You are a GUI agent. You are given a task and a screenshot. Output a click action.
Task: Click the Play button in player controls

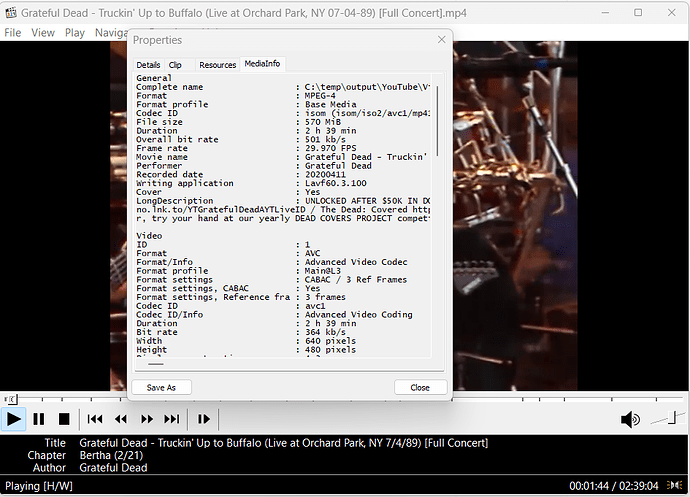tap(14, 419)
